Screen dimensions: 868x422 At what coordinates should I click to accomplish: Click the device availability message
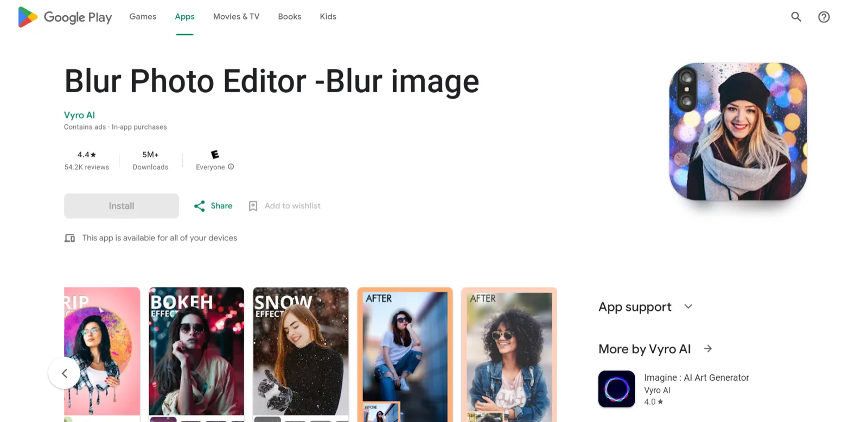tap(159, 238)
